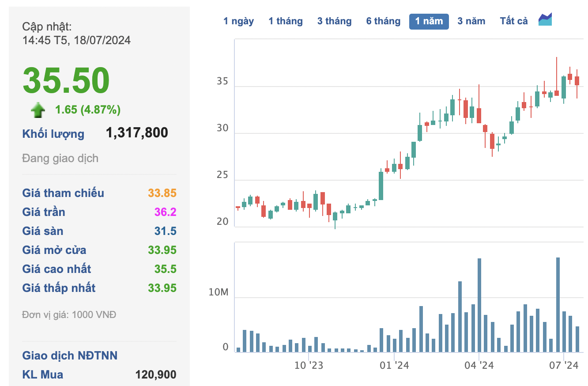Click the KL Mua value 120,900
The image size is (588, 386).
coord(156,375)
